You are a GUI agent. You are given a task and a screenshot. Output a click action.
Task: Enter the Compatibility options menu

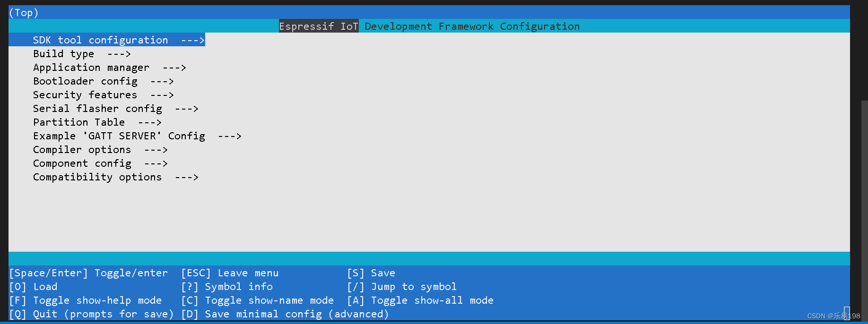[97, 177]
